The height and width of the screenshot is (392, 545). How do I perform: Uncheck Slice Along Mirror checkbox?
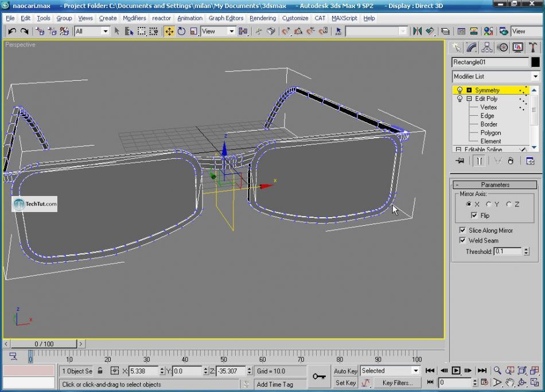[462, 230]
